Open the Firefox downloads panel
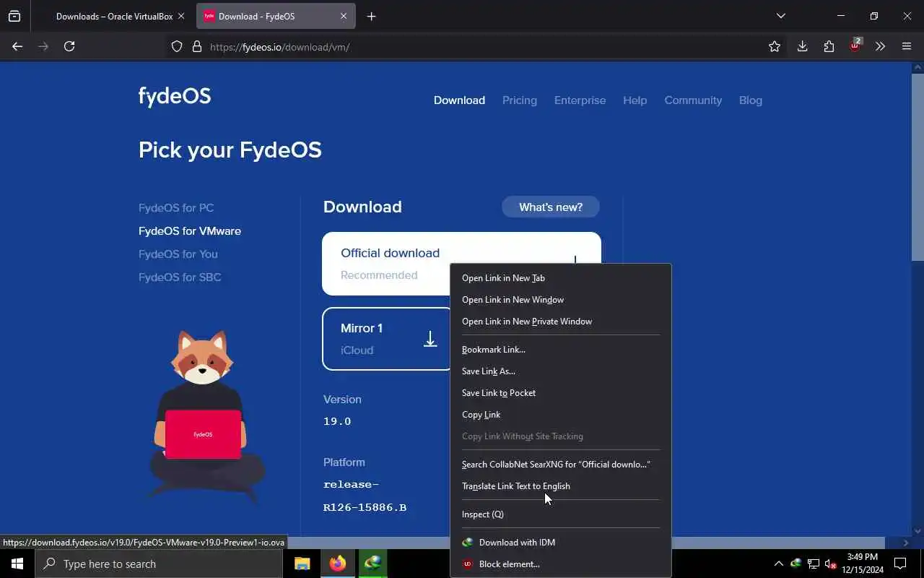Image resolution: width=924 pixels, height=578 pixels. pyautogui.click(x=802, y=46)
